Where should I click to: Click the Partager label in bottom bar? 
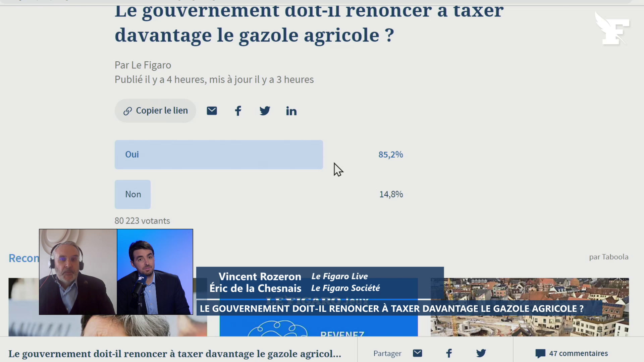(x=387, y=354)
